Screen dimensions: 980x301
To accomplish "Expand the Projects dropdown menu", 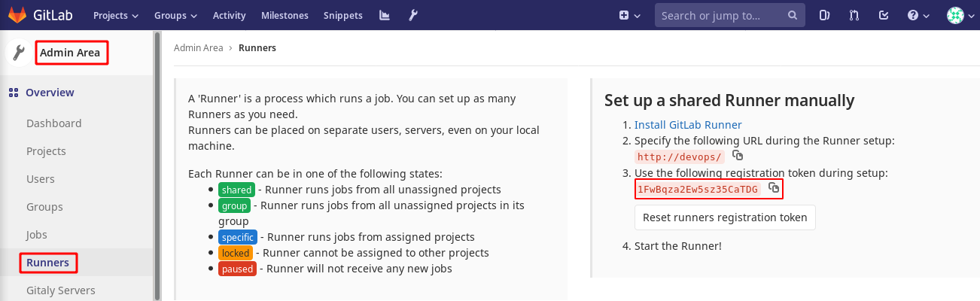I will click(116, 15).
